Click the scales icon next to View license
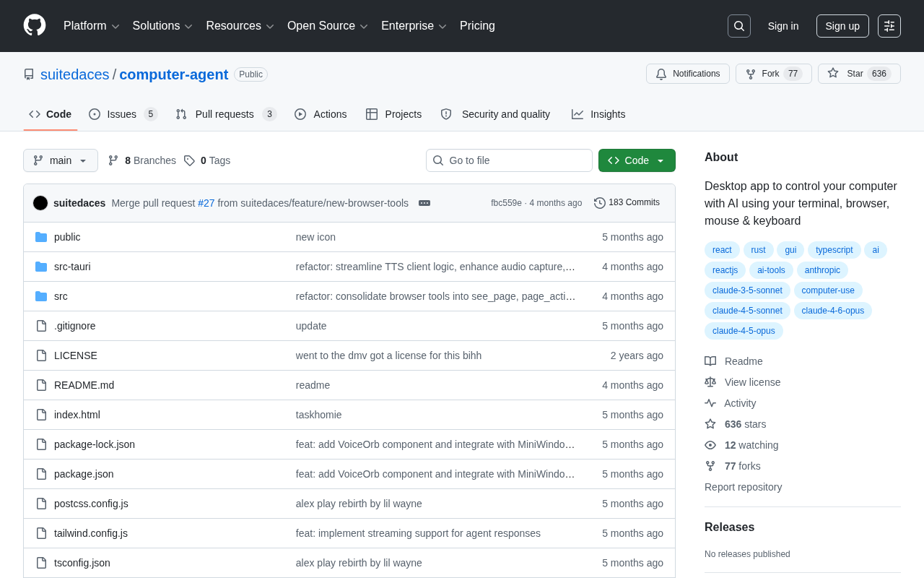The image size is (924, 578). (x=710, y=382)
